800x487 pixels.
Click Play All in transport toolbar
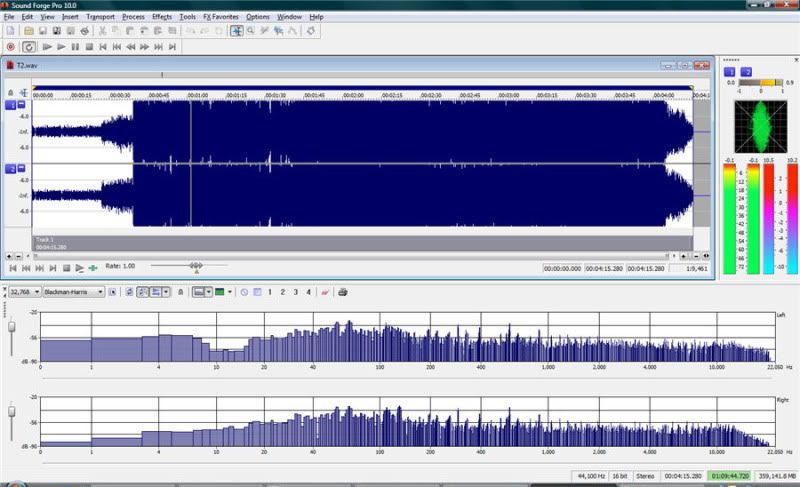point(47,47)
